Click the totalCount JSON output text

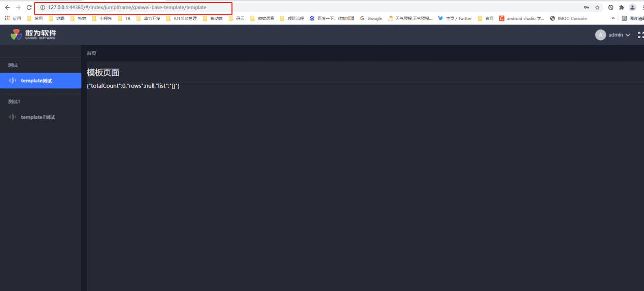(x=133, y=86)
